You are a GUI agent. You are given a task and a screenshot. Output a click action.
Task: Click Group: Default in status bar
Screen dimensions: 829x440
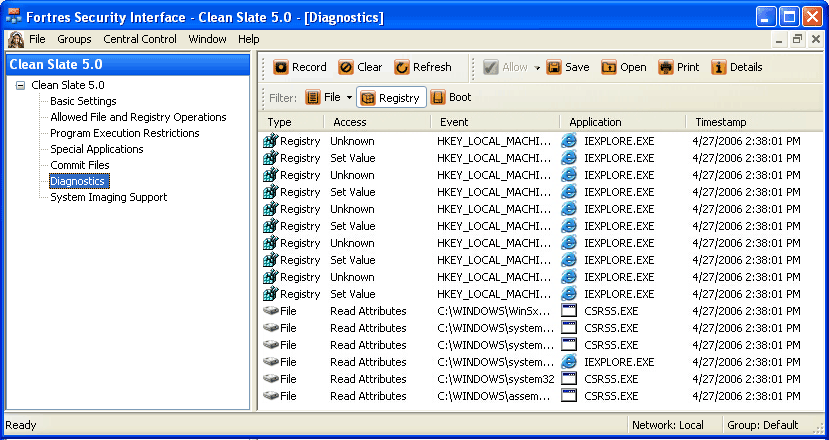pos(762,425)
